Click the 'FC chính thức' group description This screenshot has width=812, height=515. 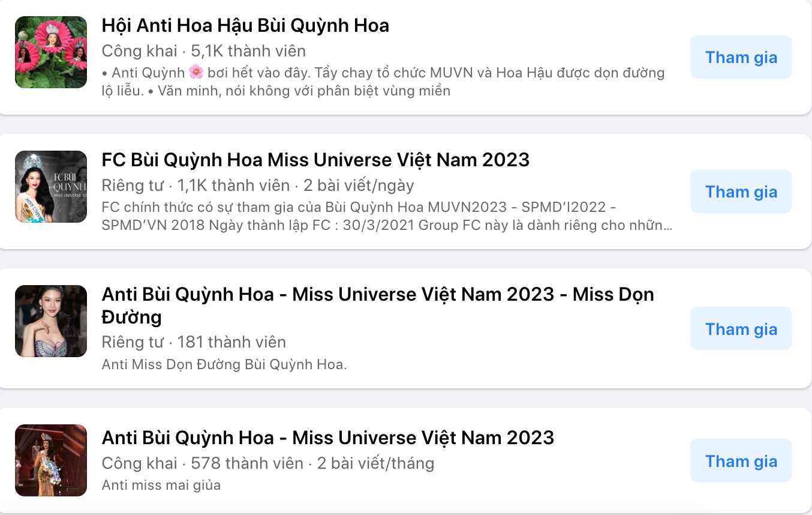386,216
